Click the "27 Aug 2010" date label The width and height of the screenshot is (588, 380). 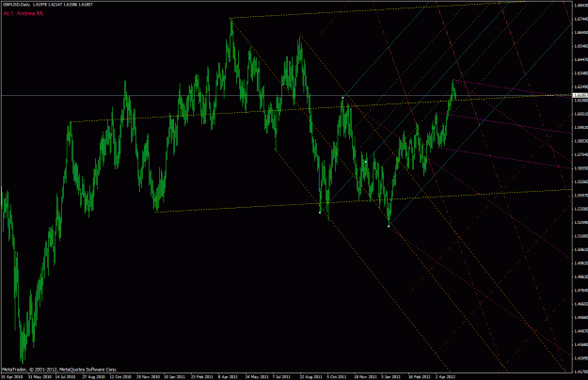pos(93,376)
